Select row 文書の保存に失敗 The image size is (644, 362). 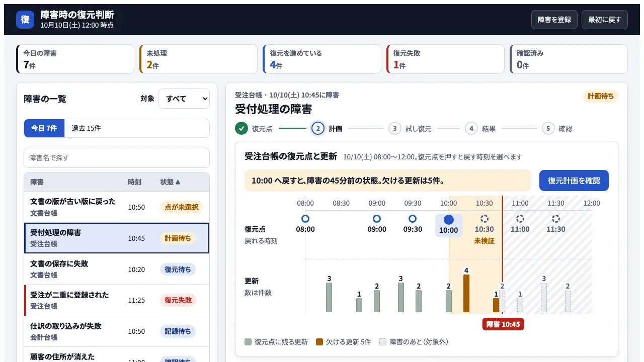[x=117, y=269]
